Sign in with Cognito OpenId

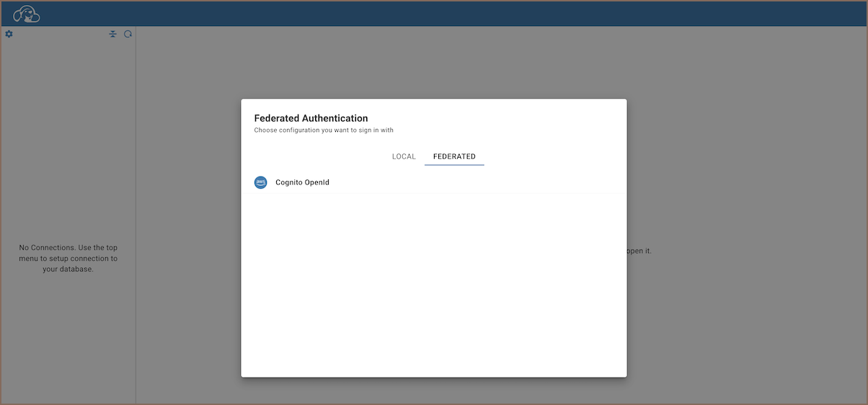click(x=302, y=182)
